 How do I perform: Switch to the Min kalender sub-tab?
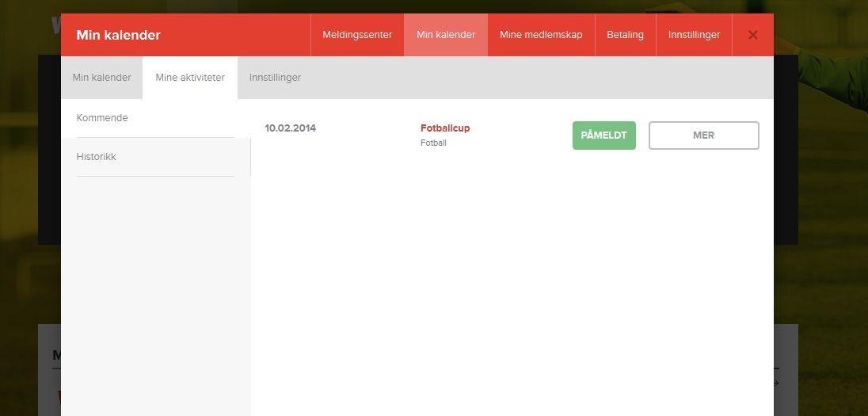tap(102, 78)
